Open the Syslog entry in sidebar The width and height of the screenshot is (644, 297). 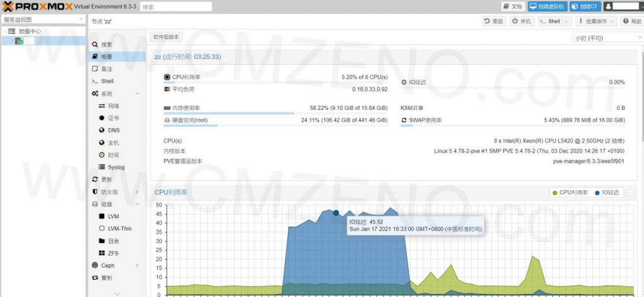tap(116, 167)
